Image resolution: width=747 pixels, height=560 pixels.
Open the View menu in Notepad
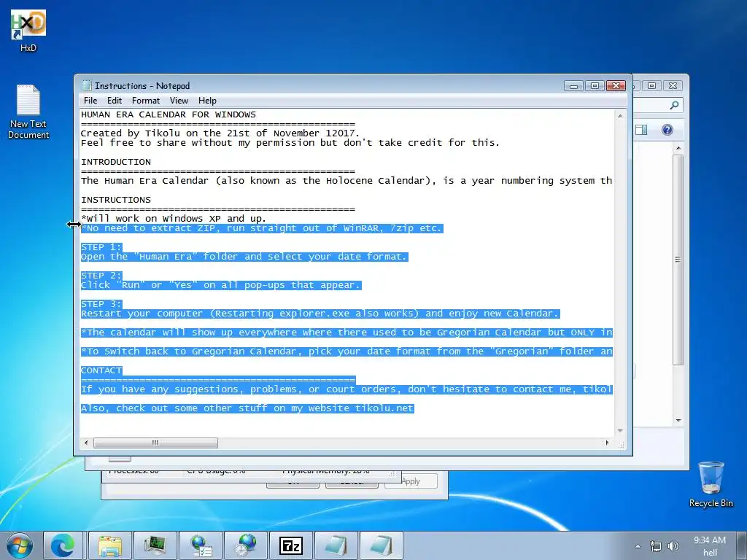[179, 101]
